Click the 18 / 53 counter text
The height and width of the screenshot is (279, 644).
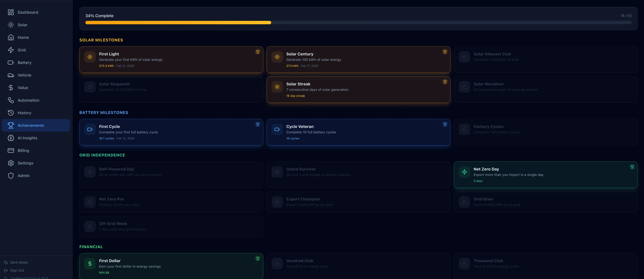click(x=626, y=16)
